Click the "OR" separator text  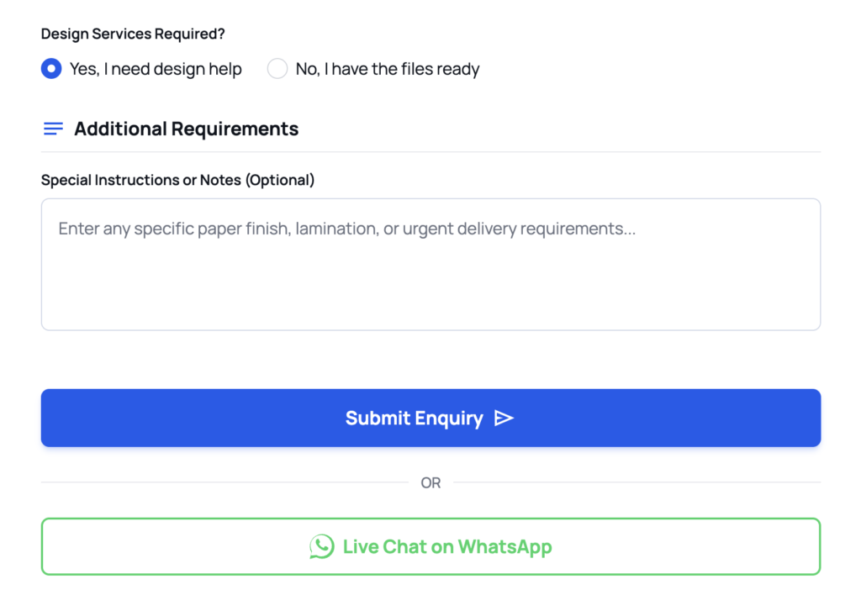click(430, 483)
